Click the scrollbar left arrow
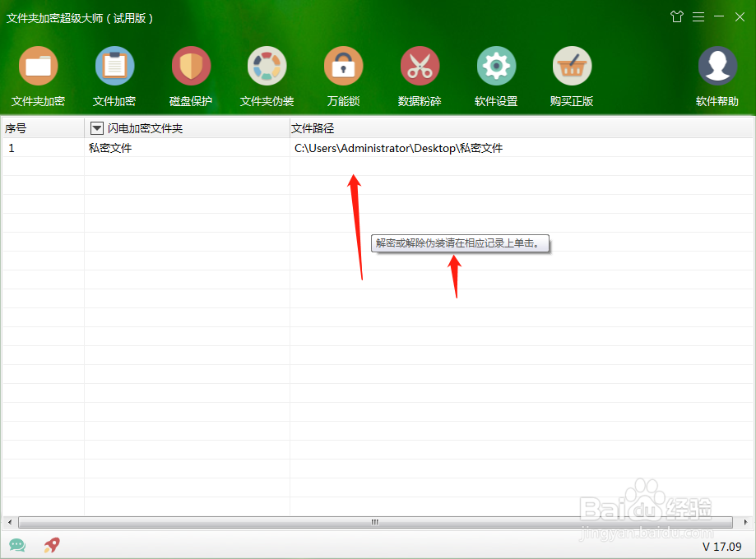Screen dimensions: 756x559 click(x=10, y=522)
